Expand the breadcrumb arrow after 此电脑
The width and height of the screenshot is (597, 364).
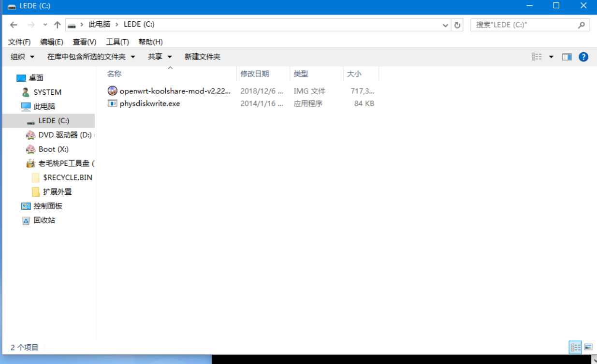[117, 24]
